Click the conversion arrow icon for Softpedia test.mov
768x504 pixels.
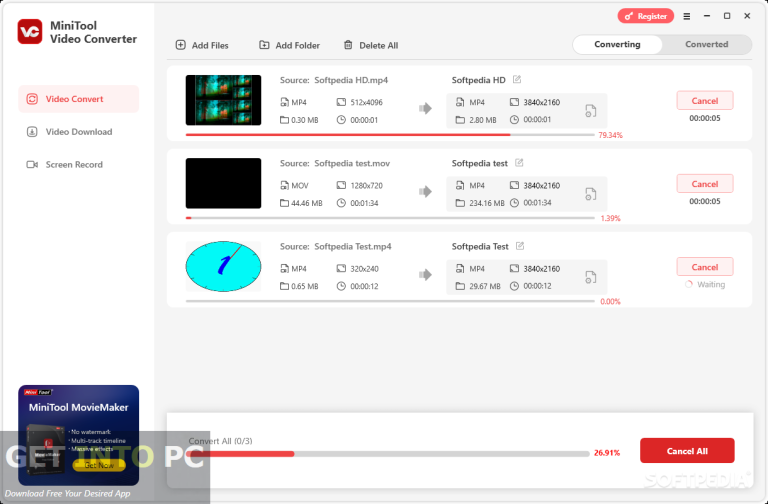[x=425, y=192]
